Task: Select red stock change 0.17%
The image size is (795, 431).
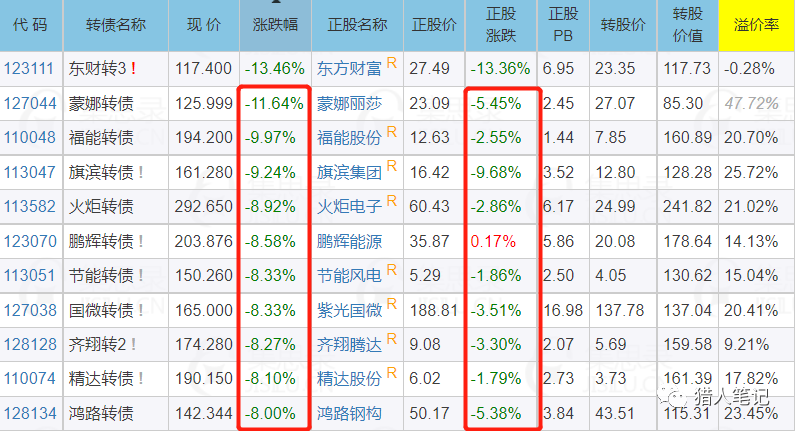Action: pyautogui.click(x=493, y=241)
